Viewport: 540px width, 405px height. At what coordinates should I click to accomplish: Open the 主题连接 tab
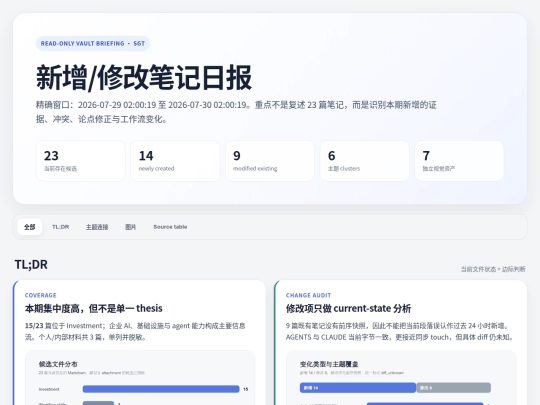(97, 227)
